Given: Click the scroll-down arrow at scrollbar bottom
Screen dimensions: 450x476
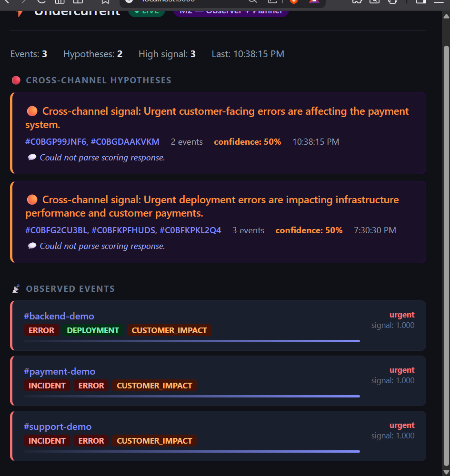Looking at the screenshot, I should [x=446, y=472].
